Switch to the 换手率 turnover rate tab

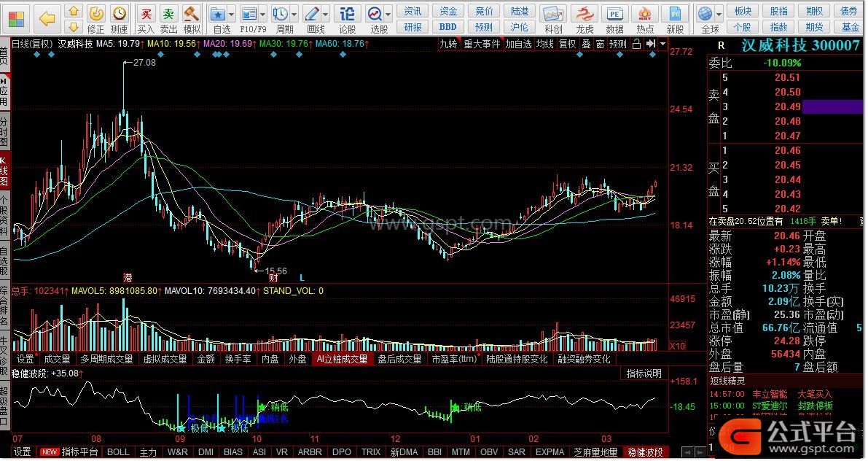click(x=238, y=359)
